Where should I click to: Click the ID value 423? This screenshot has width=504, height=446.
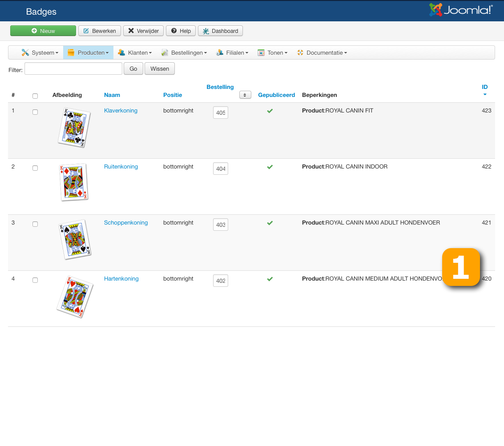(x=486, y=111)
